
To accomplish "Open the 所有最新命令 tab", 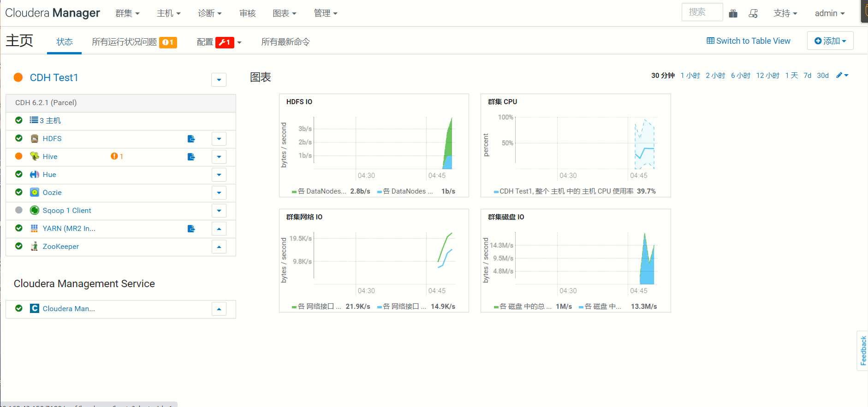I will 285,42.
